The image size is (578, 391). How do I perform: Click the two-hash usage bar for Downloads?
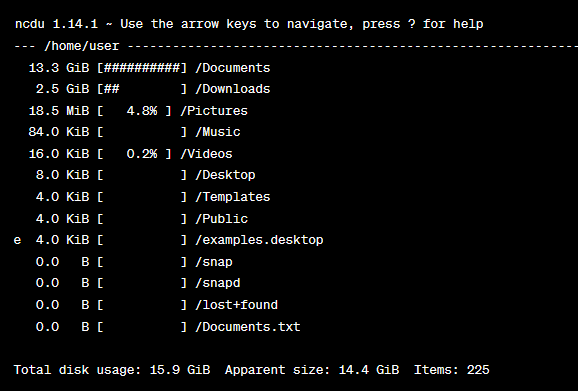(x=142, y=89)
